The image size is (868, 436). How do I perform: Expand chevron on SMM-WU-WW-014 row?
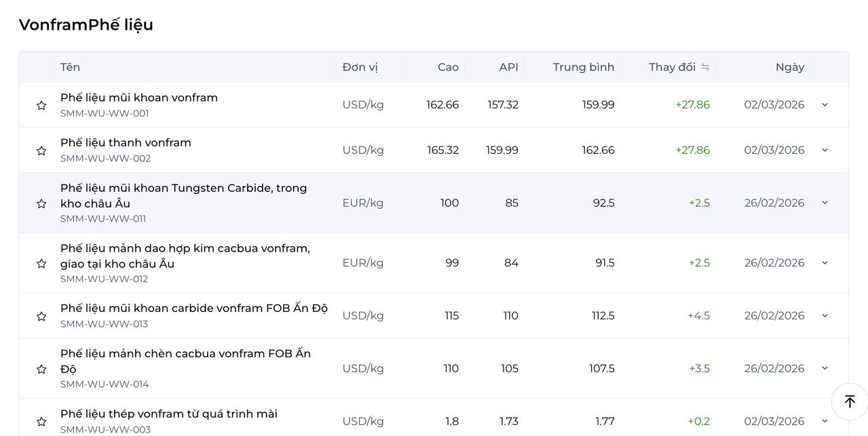pos(825,368)
